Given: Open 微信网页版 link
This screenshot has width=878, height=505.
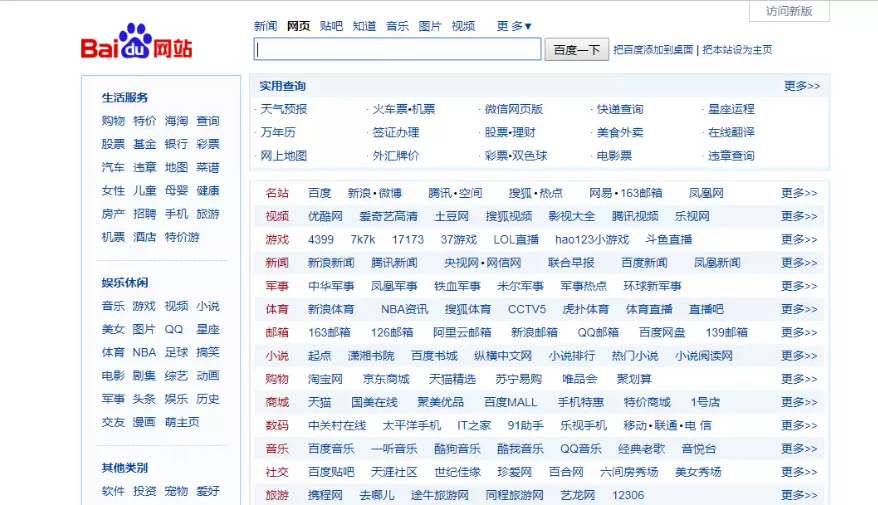Looking at the screenshot, I should [513, 109].
